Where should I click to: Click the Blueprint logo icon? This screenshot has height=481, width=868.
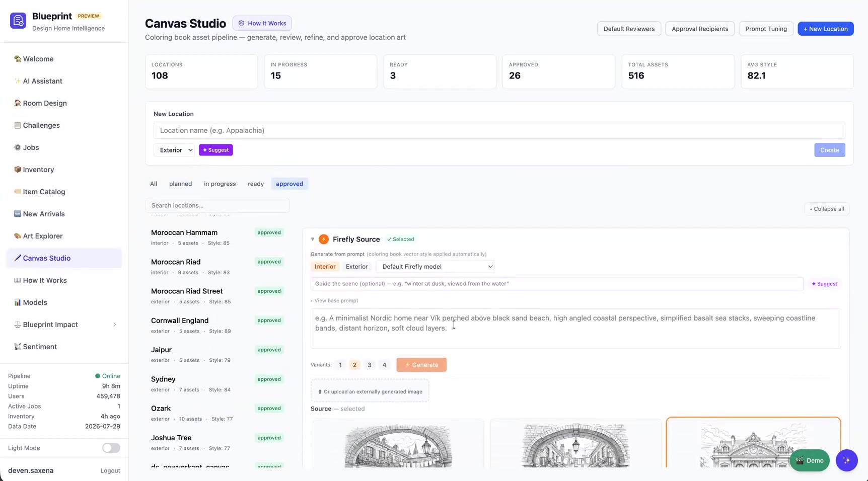[x=18, y=21]
